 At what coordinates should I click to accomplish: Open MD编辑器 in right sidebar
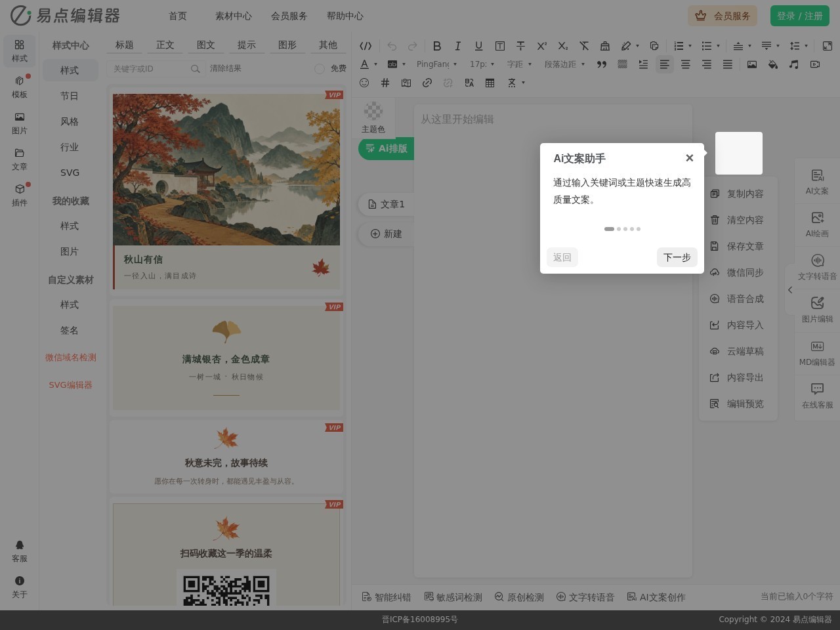818,353
